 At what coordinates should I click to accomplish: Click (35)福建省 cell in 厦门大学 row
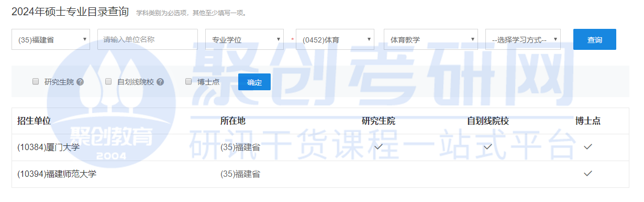(x=240, y=147)
